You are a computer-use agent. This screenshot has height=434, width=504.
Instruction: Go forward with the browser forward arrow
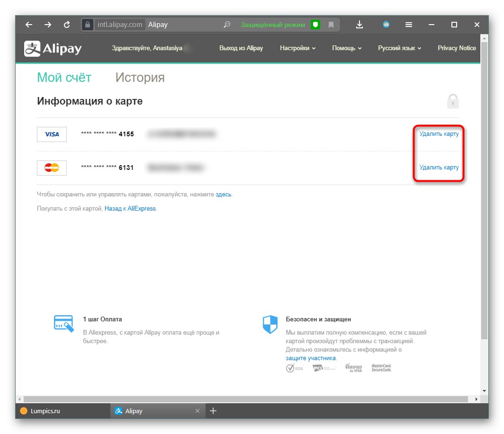coord(47,25)
